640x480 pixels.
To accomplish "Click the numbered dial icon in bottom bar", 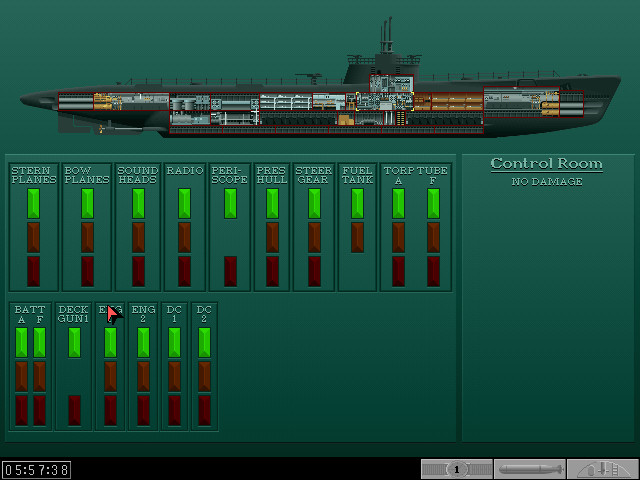I will click(x=457, y=469).
